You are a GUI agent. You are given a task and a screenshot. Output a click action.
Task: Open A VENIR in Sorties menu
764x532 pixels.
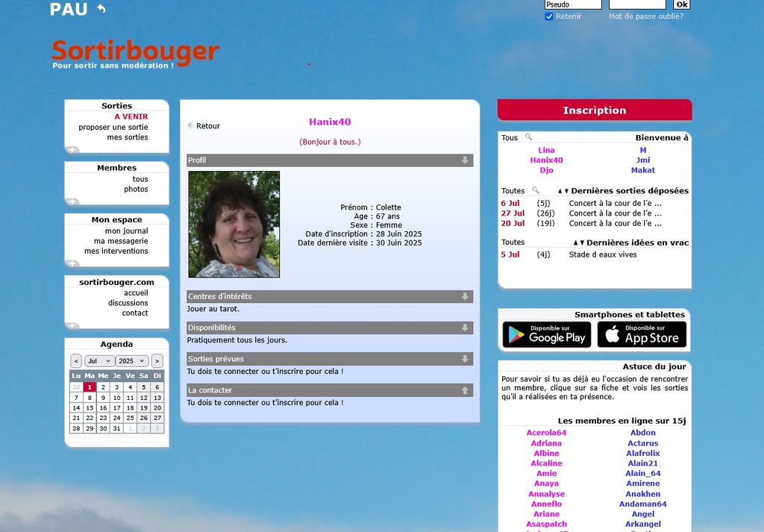click(131, 116)
